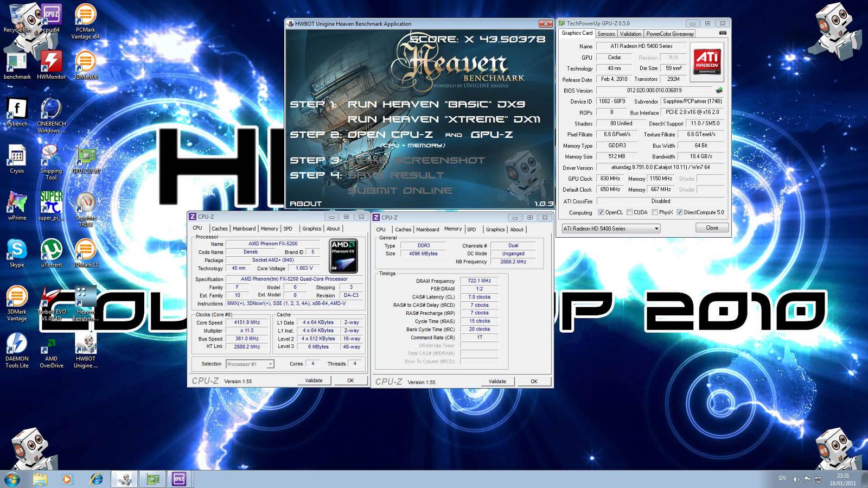Open About tab in right CPU-Z
868x488 pixels.
516,230
